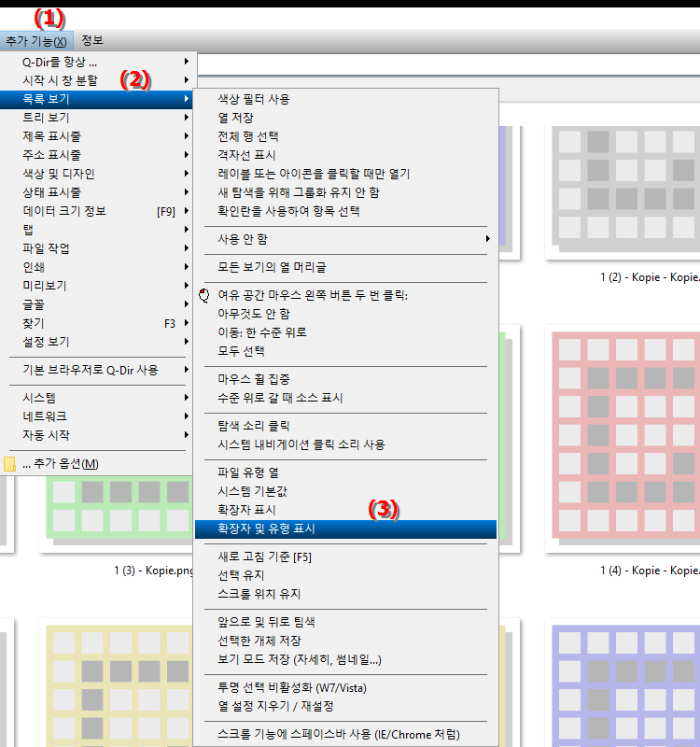Click the folder icon beside 추가 옵션(M)
The height and width of the screenshot is (747, 700).
(9, 464)
